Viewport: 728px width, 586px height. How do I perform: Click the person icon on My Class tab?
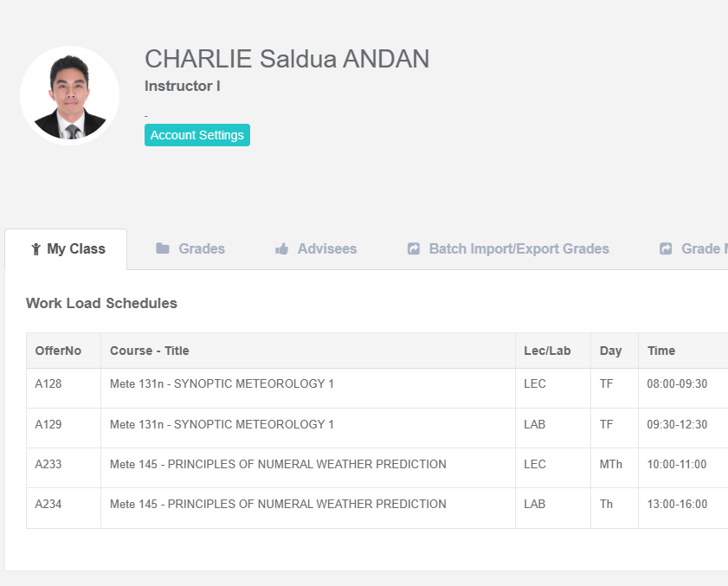pos(35,249)
